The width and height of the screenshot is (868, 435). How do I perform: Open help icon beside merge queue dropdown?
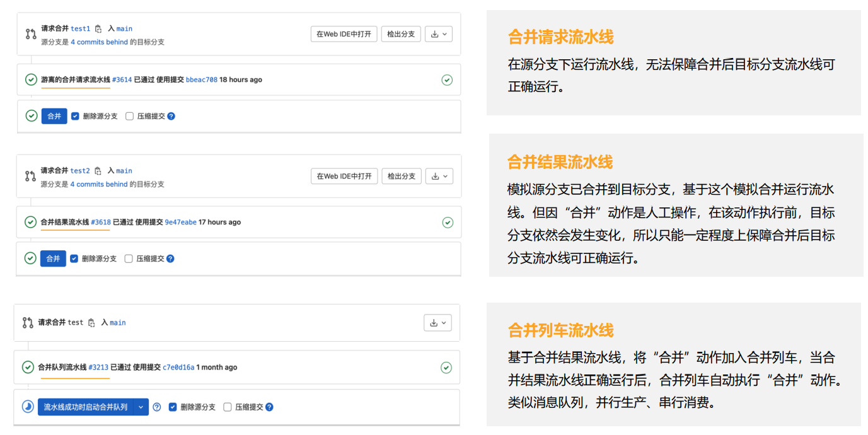coord(157,407)
